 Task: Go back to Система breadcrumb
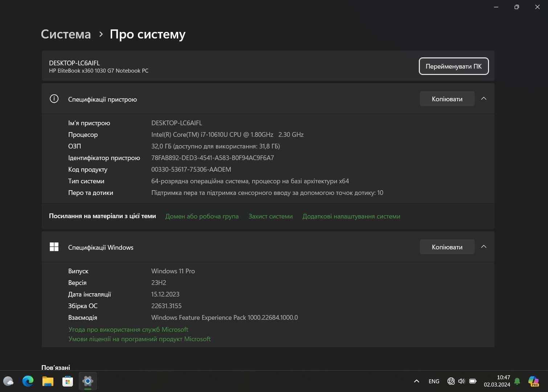(66, 34)
